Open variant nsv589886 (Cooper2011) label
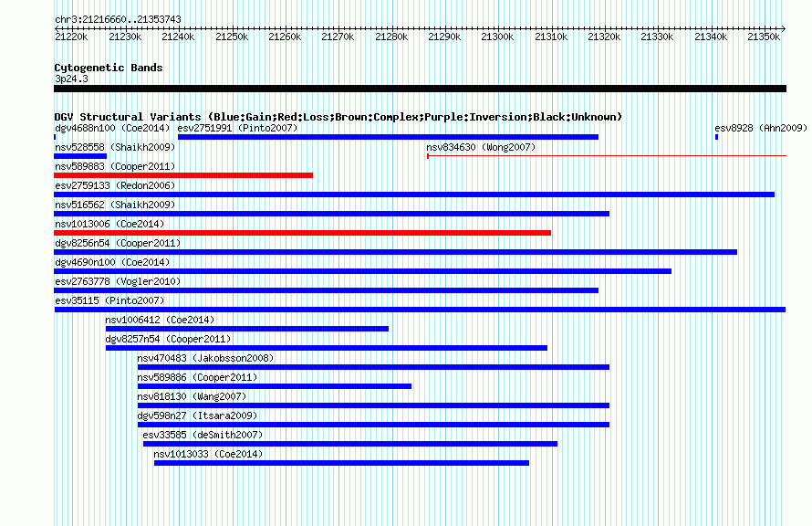 [197, 377]
